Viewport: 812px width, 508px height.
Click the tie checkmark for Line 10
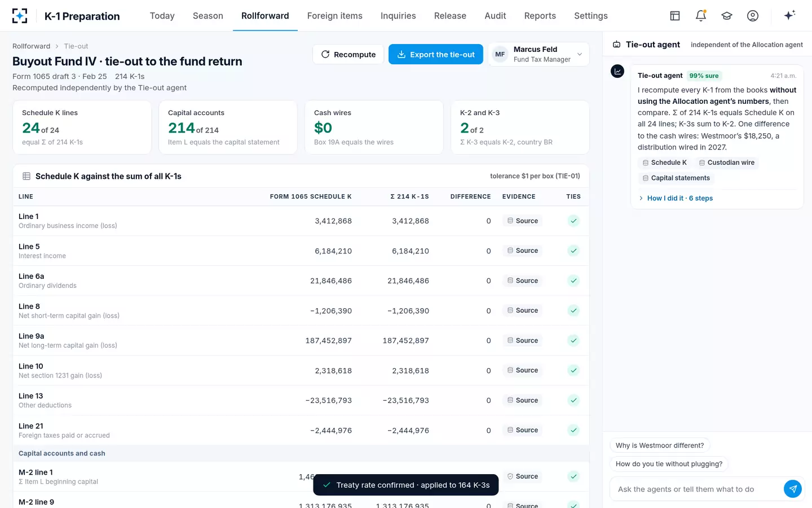click(573, 370)
